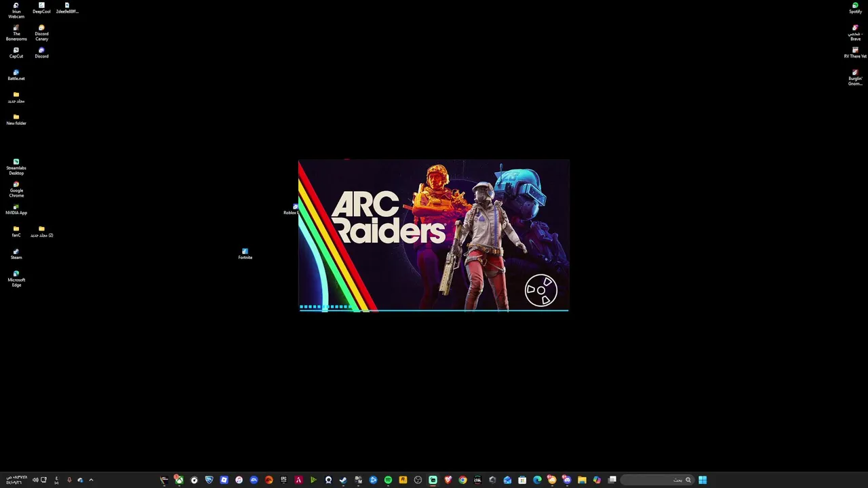Open File Explorer from the taskbar
Image resolution: width=868 pixels, height=488 pixels.
pyautogui.click(x=582, y=480)
